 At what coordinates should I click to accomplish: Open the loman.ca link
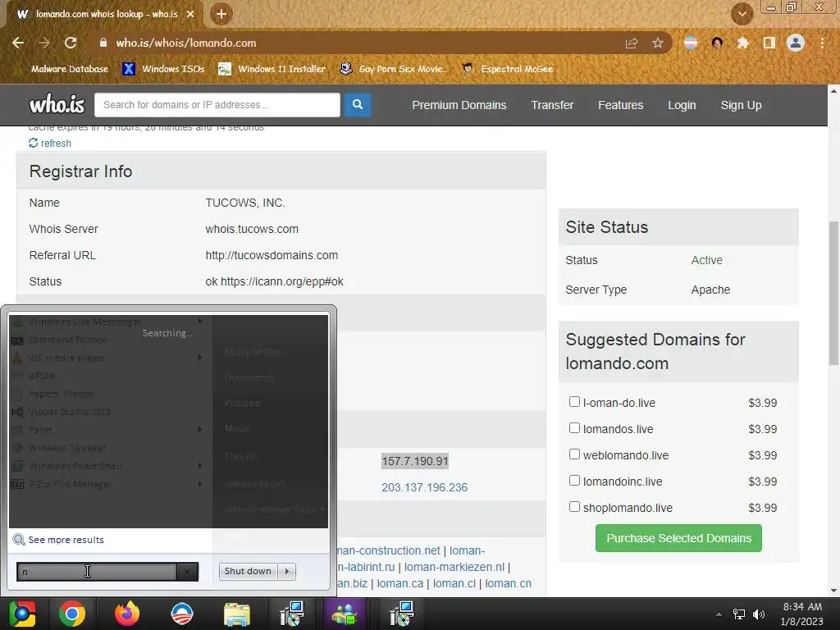pos(399,583)
